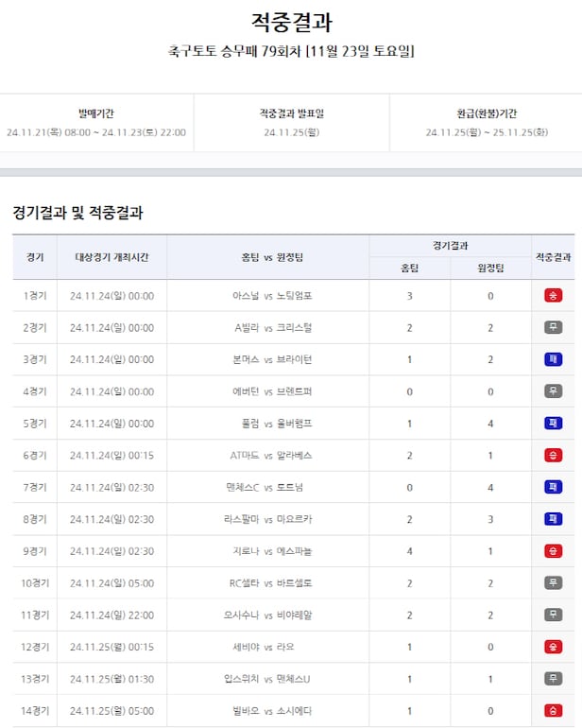Select the 승 badge for 지로나 vs 에스파뇰
This screenshot has width=582, height=728.
tap(553, 551)
